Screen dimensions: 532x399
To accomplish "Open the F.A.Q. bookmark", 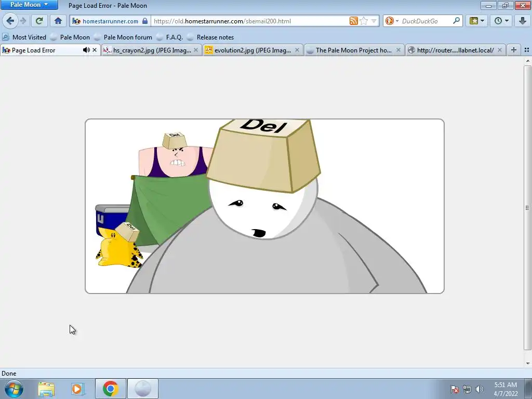I will (170, 37).
